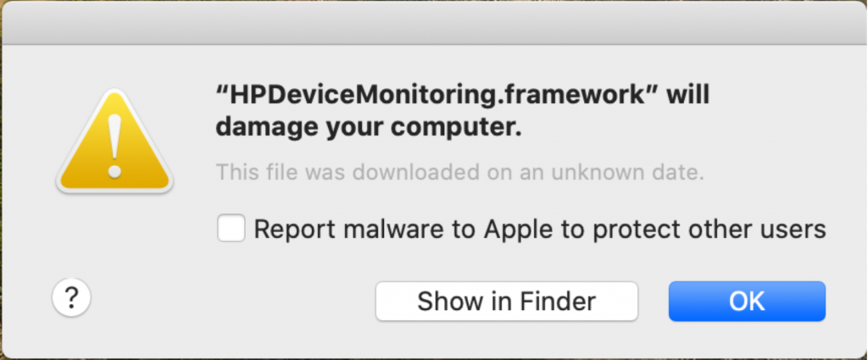Tick the empty box beside "Report malware"
The image size is (868, 360).
tap(231, 229)
